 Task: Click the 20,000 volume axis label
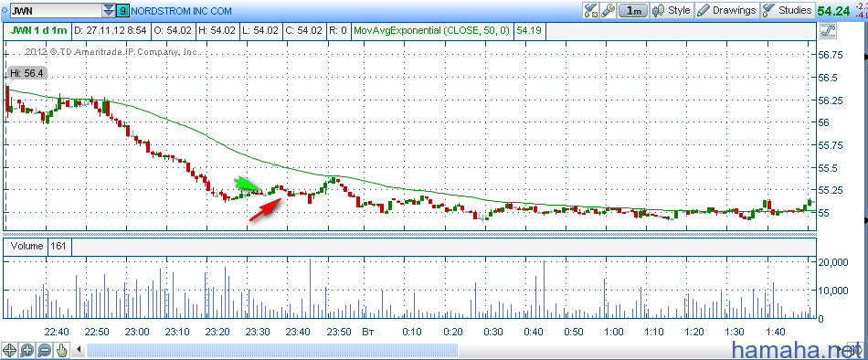point(832,263)
